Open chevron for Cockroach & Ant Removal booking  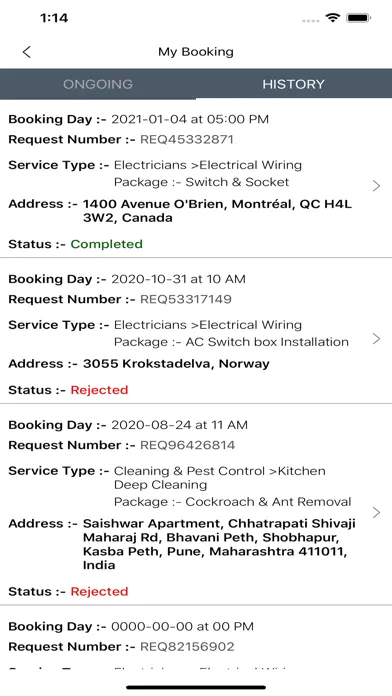pos(376,512)
